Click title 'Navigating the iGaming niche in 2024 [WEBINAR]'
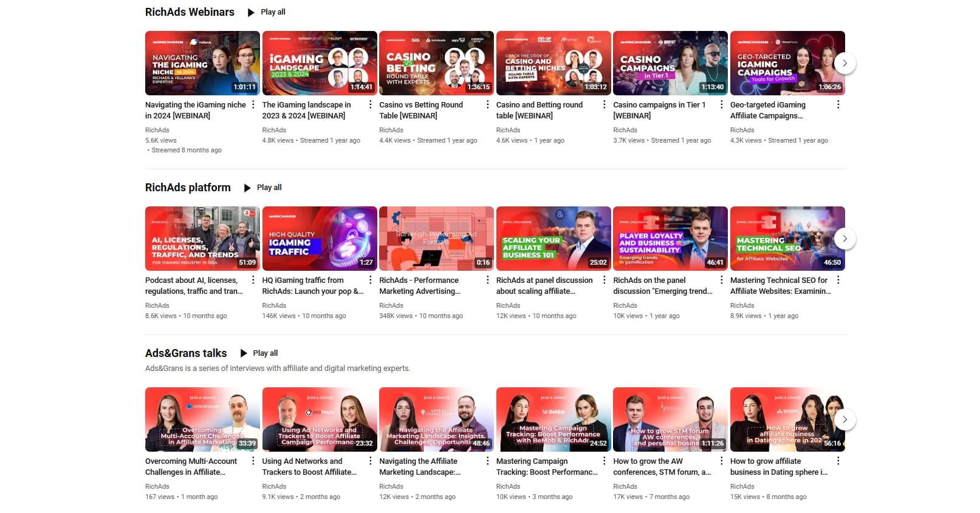Image resolution: width=980 pixels, height=513 pixels. (x=196, y=110)
